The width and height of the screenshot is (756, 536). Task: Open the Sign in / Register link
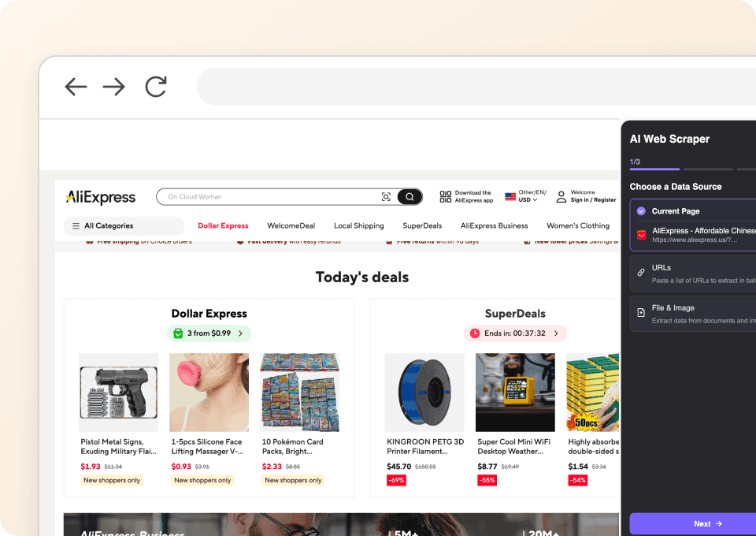click(x=593, y=199)
